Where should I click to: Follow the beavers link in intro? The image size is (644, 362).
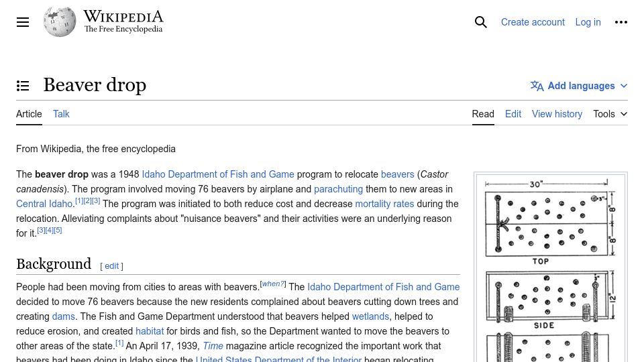397,174
